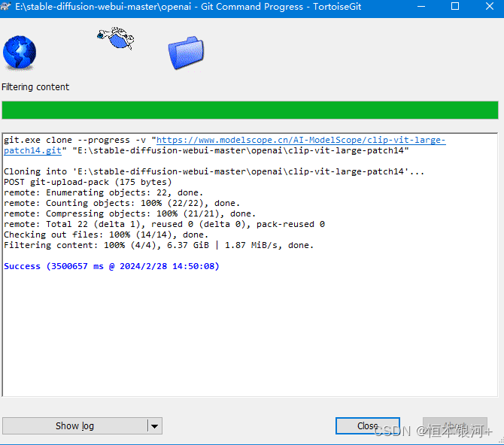This screenshot has width=504, height=445.
Task: Click the greyed-out button right of Close
Action: [x=454, y=425]
